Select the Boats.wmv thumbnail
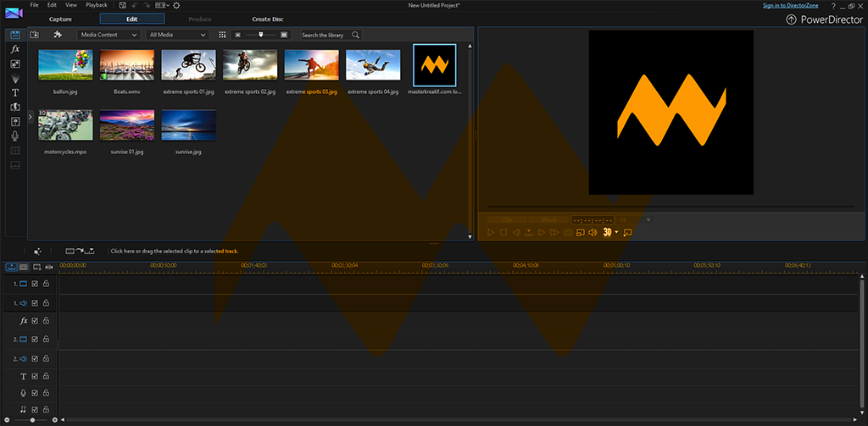This screenshot has width=868, height=426. click(x=127, y=65)
